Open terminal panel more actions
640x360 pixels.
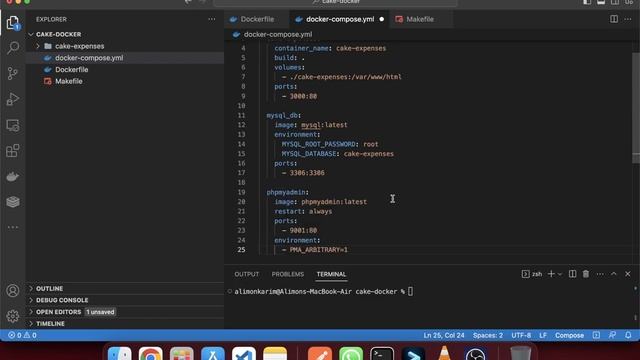(600, 274)
